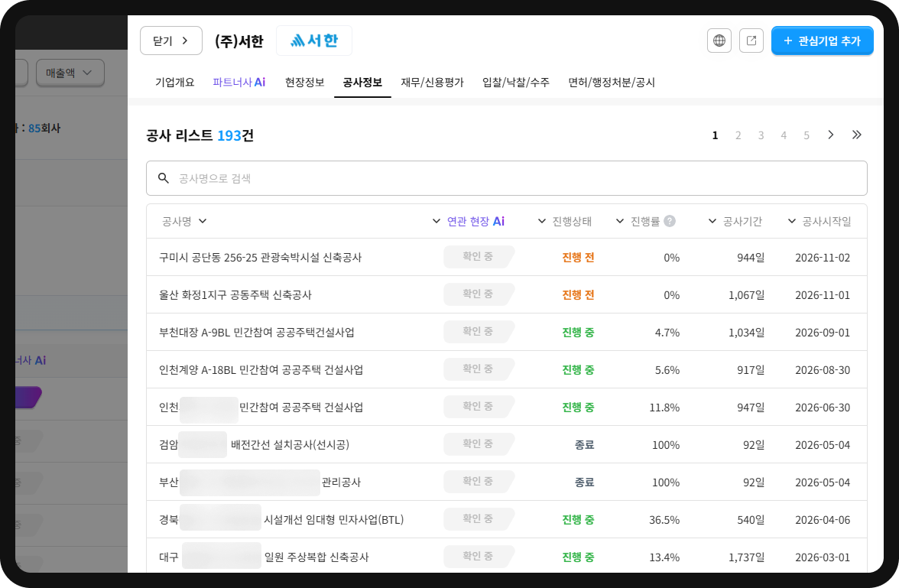
Task: Open 면허/행정처분/공시 tab
Action: point(612,82)
